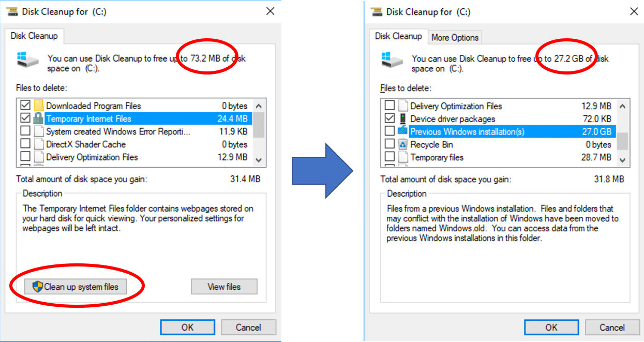This screenshot has width=644, height=342.
Task: Click shield icon on Clean up system files
Action: [37, 287]
